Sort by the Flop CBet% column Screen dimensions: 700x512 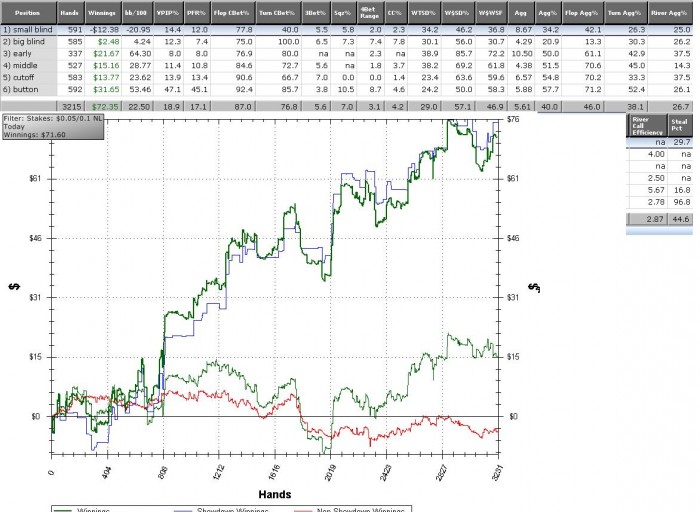coord(232,12)
